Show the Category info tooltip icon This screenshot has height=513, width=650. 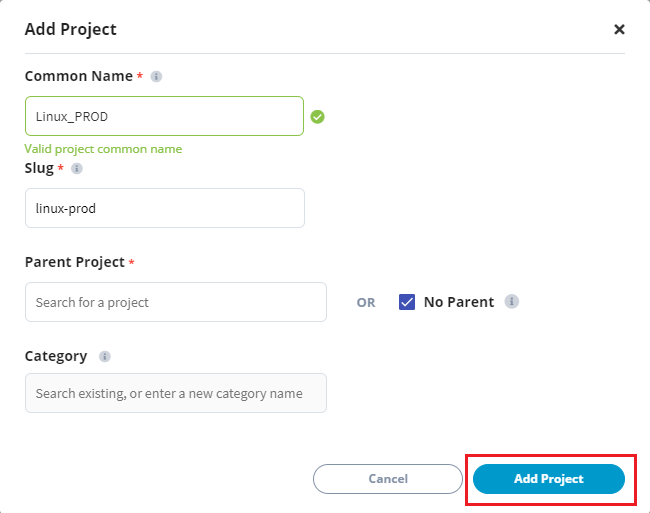pyautogui.click(x=105, y=356)
